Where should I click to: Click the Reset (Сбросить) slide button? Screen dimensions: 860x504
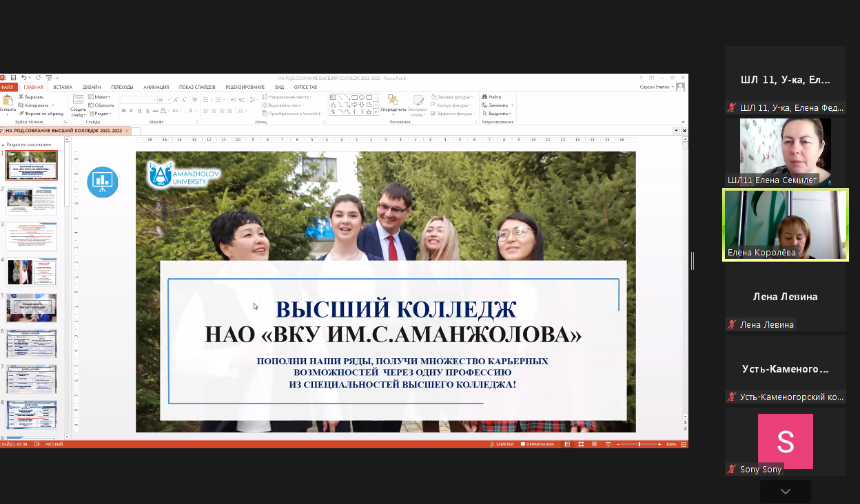[x=101, y=105]
